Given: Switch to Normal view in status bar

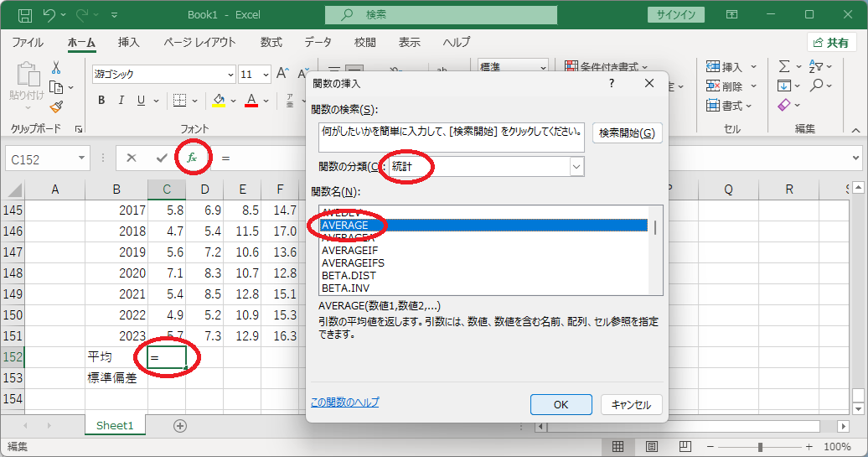Looking at the screenshot, I should click(x=617, y=446).
